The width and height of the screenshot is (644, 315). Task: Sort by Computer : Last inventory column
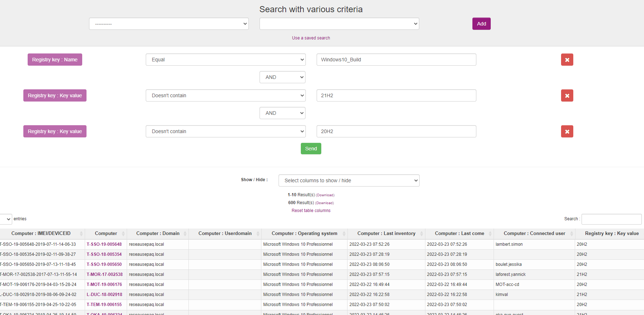click(x=386, y=234)
